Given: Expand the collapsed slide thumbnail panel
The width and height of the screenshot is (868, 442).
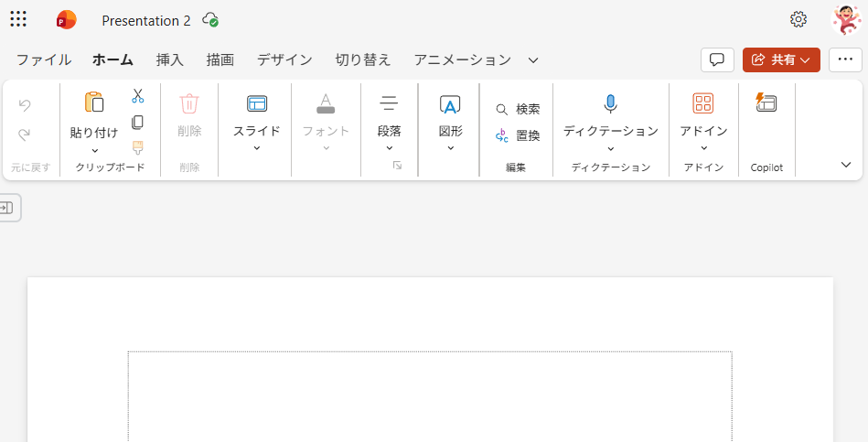Looking at the screenshot, I should pos(7,208).
